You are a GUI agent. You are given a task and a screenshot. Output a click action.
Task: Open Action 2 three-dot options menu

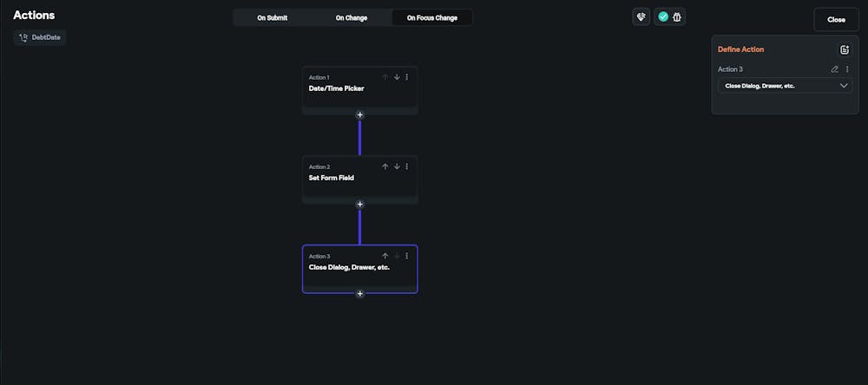[x=407, y=166]
